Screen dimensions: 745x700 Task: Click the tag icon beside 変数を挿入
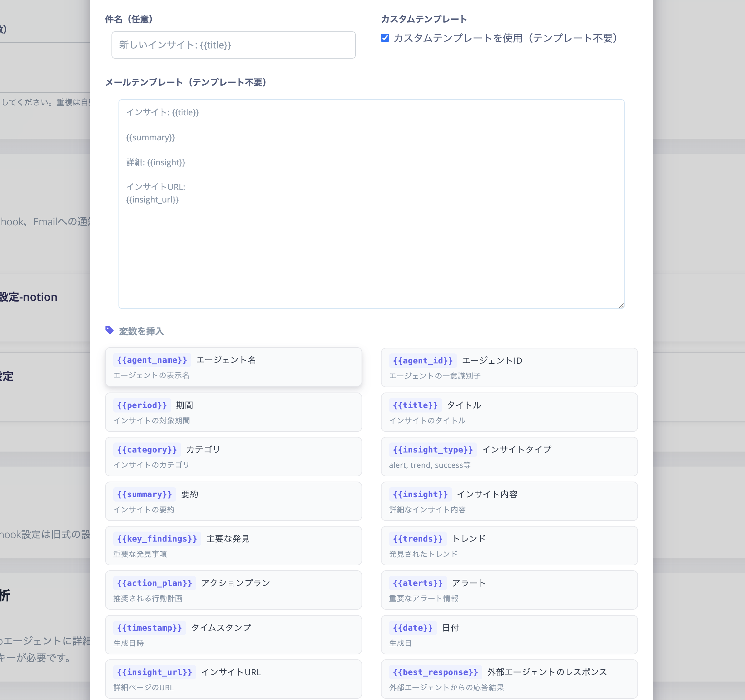[x=109, y=330]
